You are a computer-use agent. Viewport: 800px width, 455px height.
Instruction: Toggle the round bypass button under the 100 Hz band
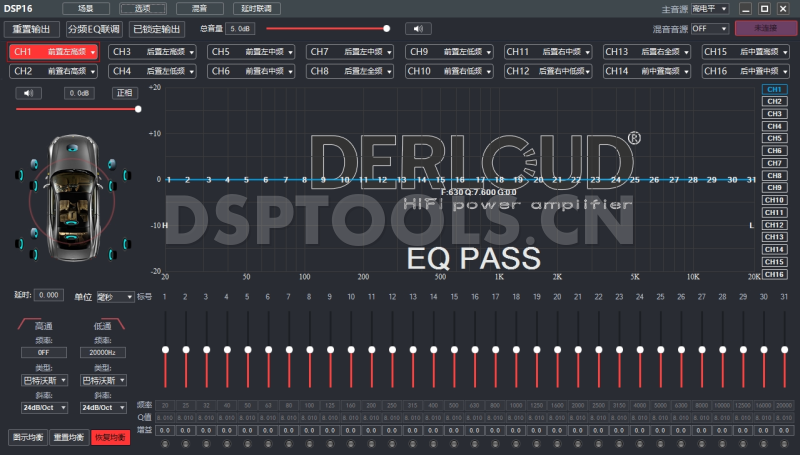pos(309,444)
